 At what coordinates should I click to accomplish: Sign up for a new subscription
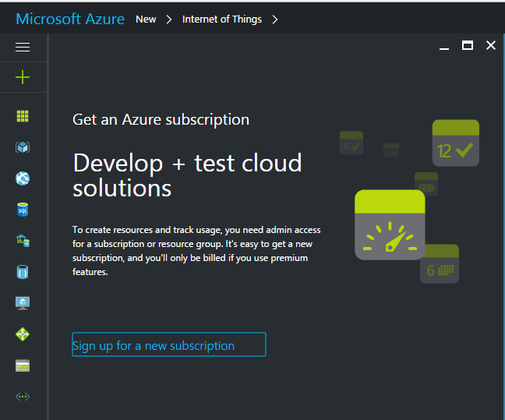[x=169, y=344]
